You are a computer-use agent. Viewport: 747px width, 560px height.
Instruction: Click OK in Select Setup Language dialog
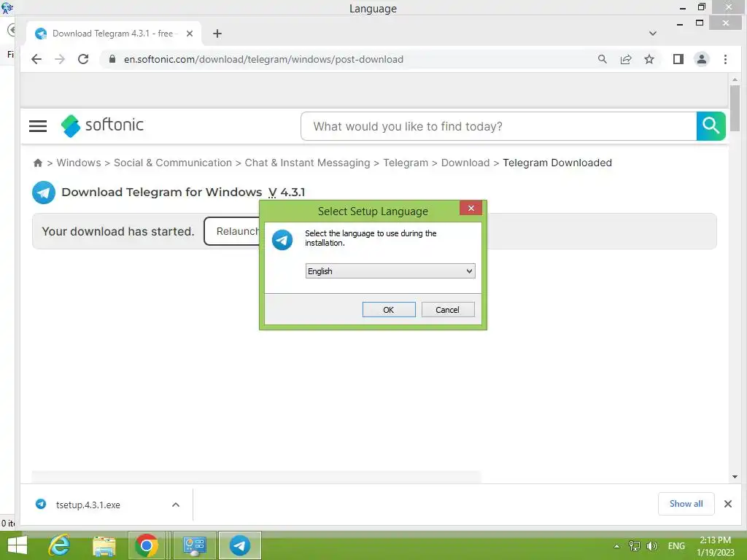(389, 309)
